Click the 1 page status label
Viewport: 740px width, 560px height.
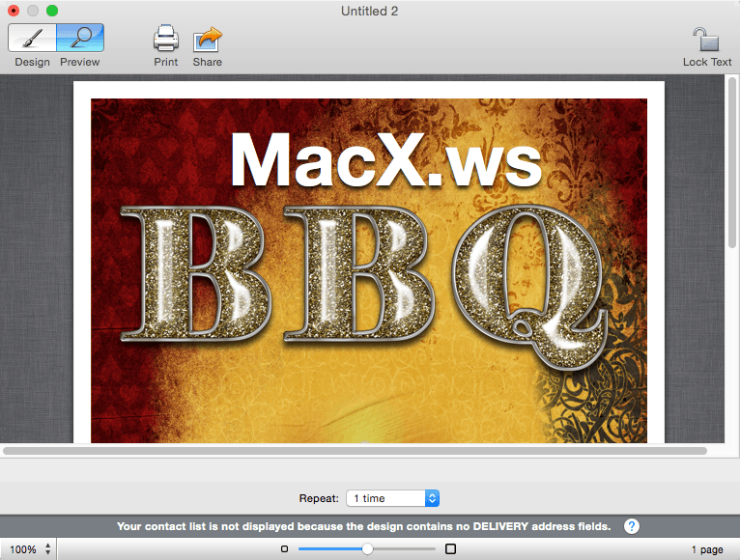[x=707, y=549]
